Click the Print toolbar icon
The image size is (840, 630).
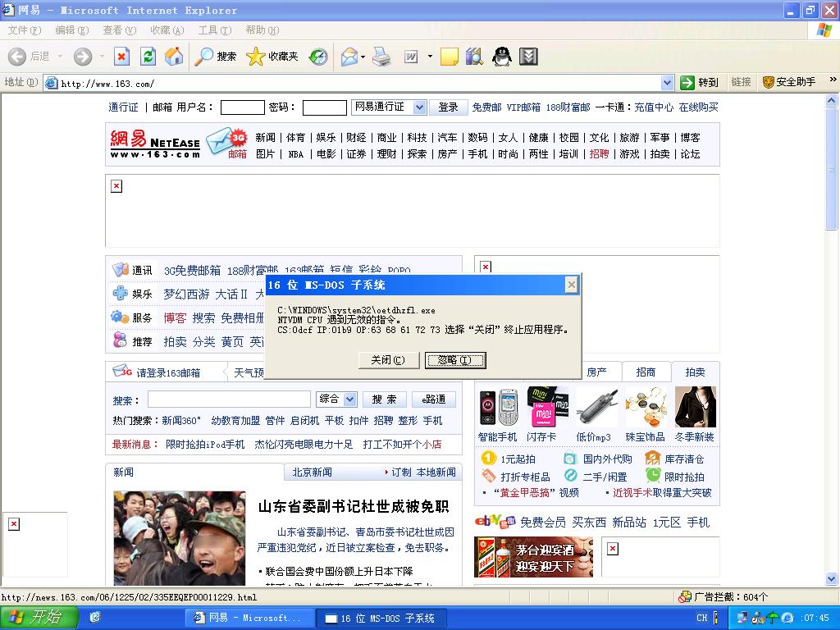coord(381,57)
